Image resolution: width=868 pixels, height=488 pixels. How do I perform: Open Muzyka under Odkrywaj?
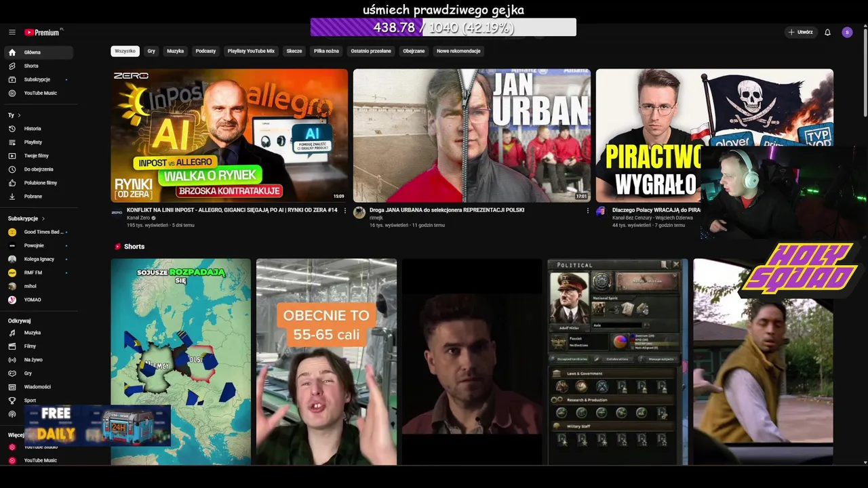(39, 333)
